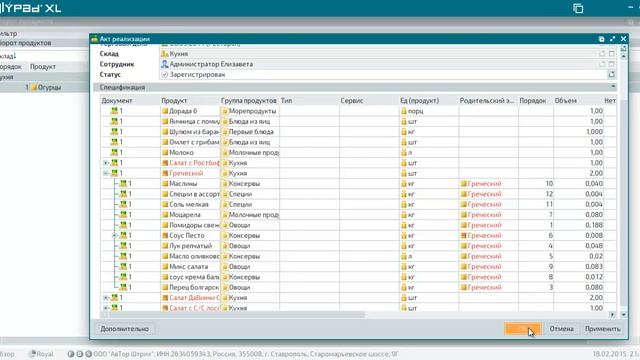640x360 pixels.
Task: Click the Royal icon in status bar
Action: coord(33,354)
